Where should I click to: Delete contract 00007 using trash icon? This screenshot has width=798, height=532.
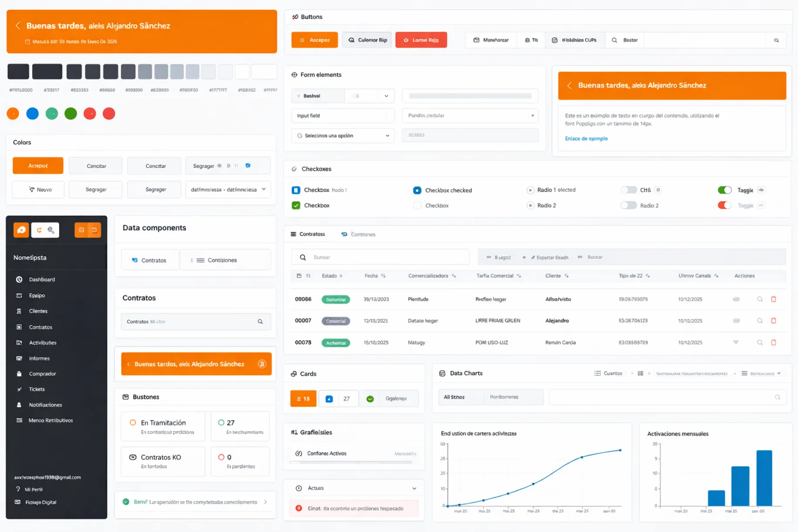point(774,321)
